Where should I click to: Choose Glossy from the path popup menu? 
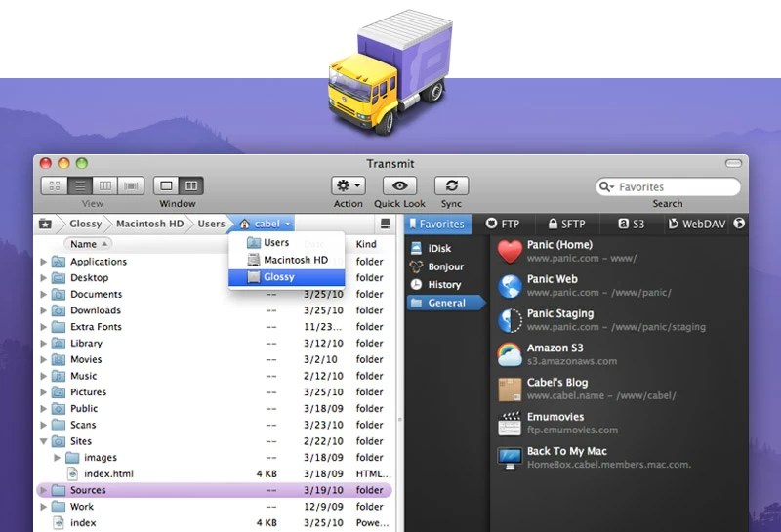[286, 277]
